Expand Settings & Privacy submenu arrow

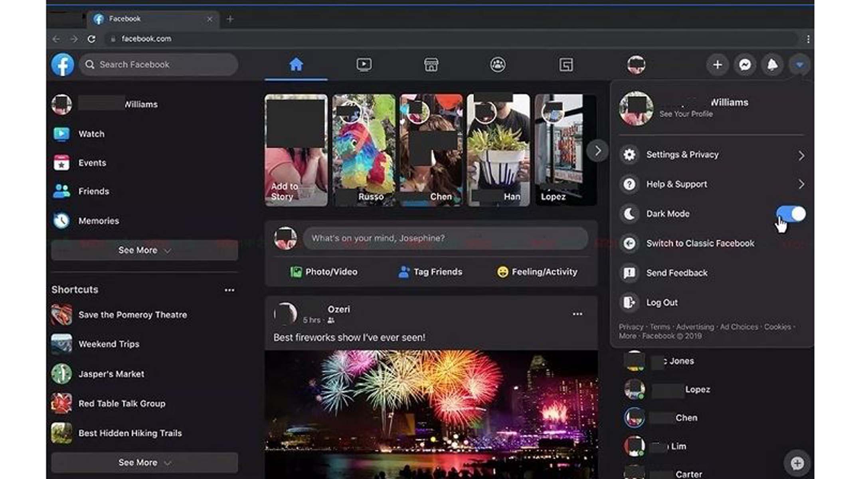(801, 155)
